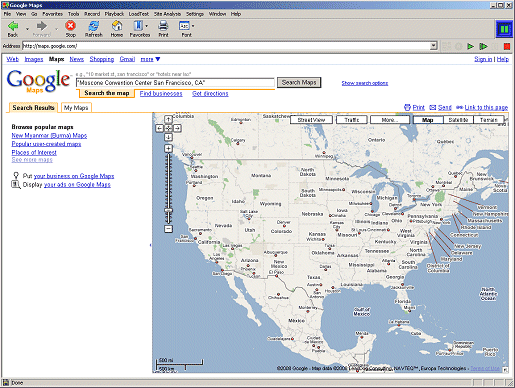Expand the Back button history dropdown
The width and height of the screenshot is (515, 388).
coord(28,29)
